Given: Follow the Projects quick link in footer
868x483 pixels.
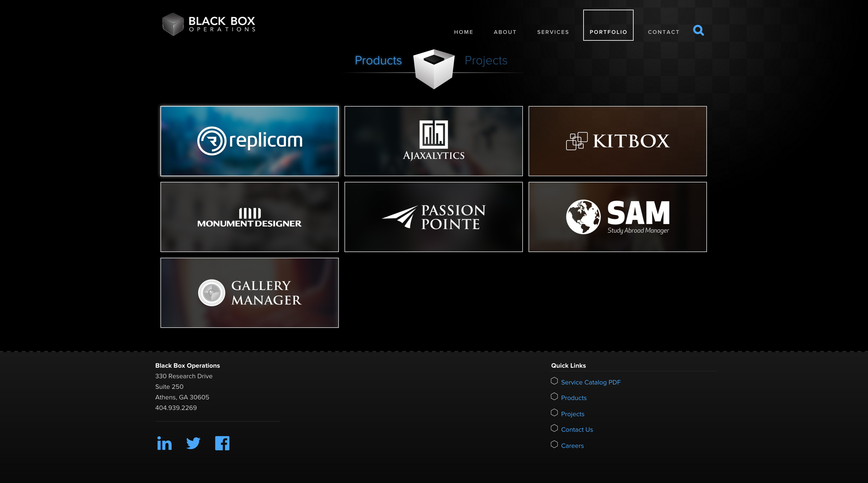Looking at the screenshot, I should click(572, 414).
